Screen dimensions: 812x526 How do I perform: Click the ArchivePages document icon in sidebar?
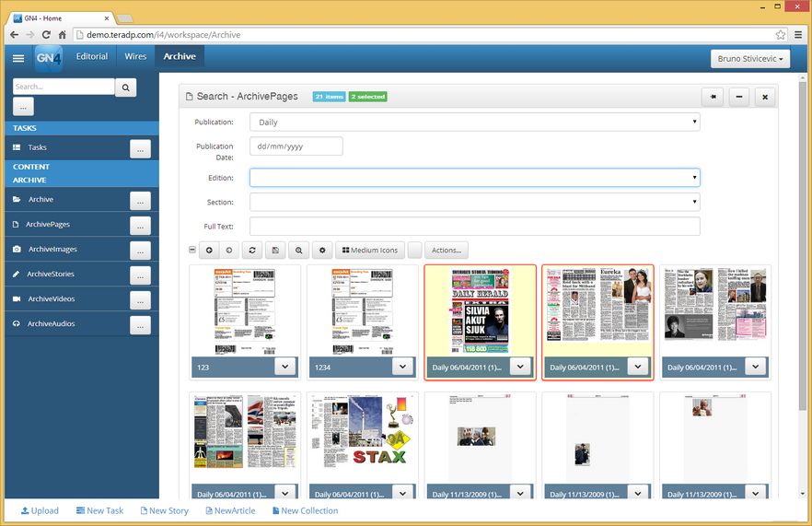[x=16, y=224]
